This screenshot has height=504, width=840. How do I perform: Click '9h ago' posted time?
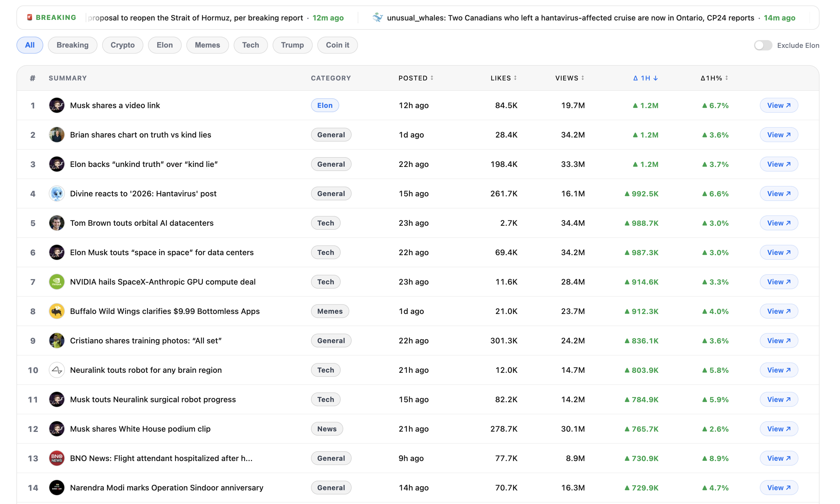(411, 458)
